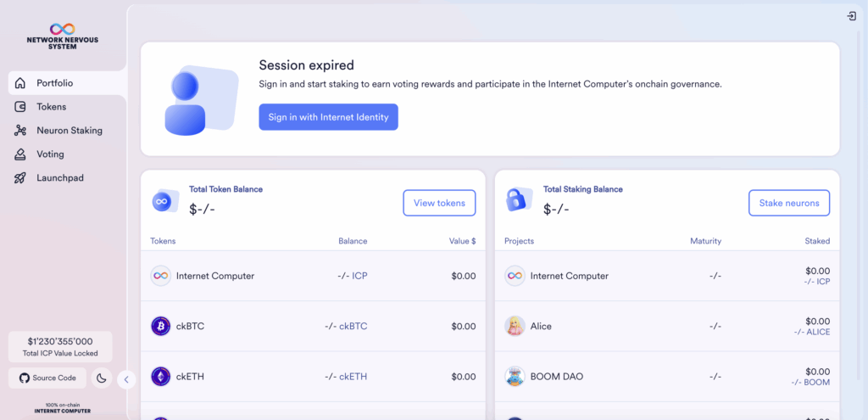The width and height of the screenshot is (868, 420).
Task: Click Sign in with Internet Identity
Action: (328, 117)
